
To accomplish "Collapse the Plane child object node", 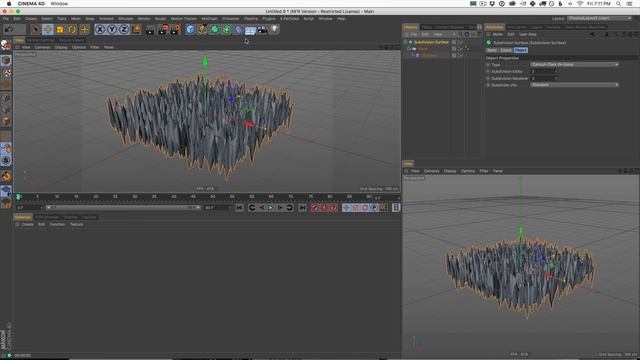I will pyautogui.click(x=409, y=49).
